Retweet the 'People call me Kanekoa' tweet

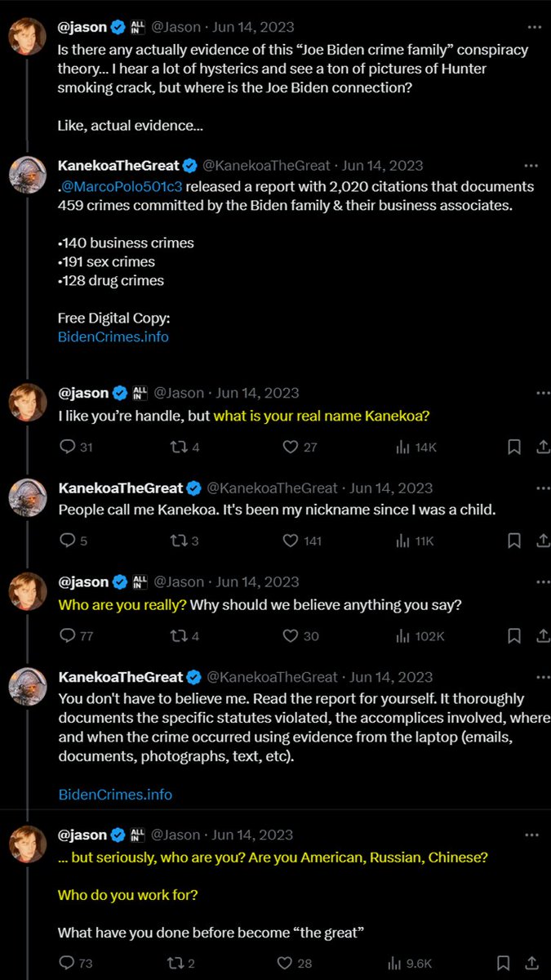[x=176, y=541]
